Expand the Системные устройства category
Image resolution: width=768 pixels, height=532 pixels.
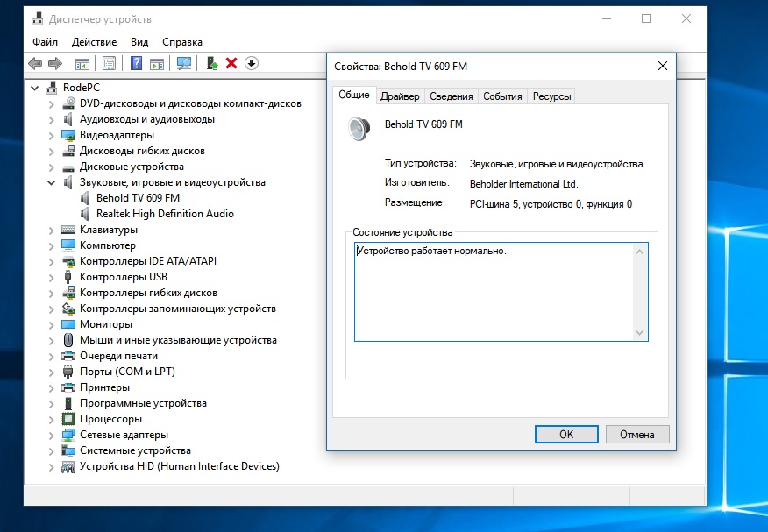(52, 450)
